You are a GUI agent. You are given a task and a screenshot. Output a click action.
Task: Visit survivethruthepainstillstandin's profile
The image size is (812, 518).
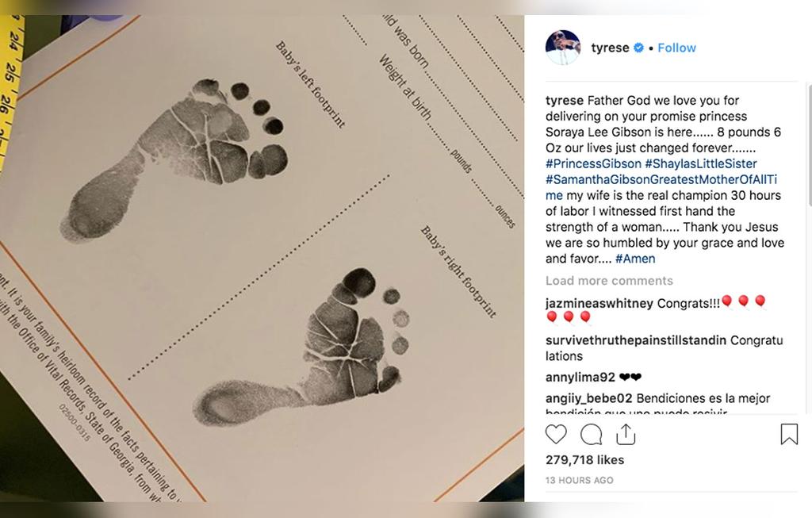click(x=636, y=340)
